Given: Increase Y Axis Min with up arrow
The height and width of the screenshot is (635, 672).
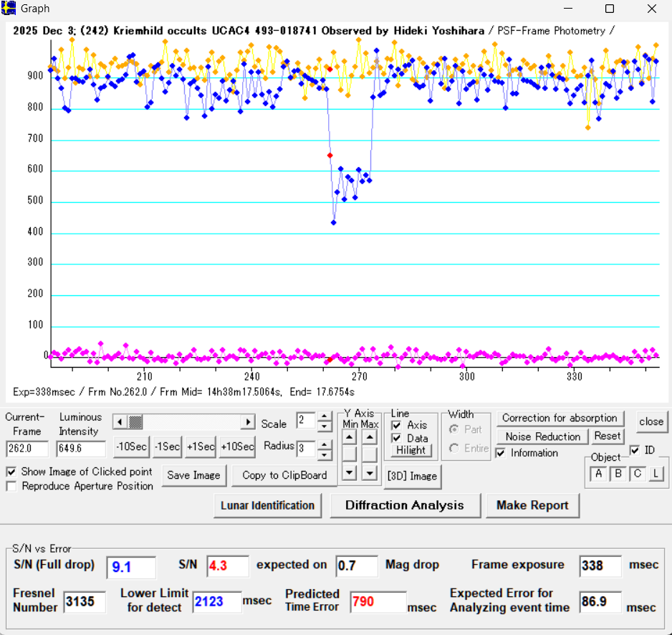Looking at the screenshot, I should pos(349,436).
